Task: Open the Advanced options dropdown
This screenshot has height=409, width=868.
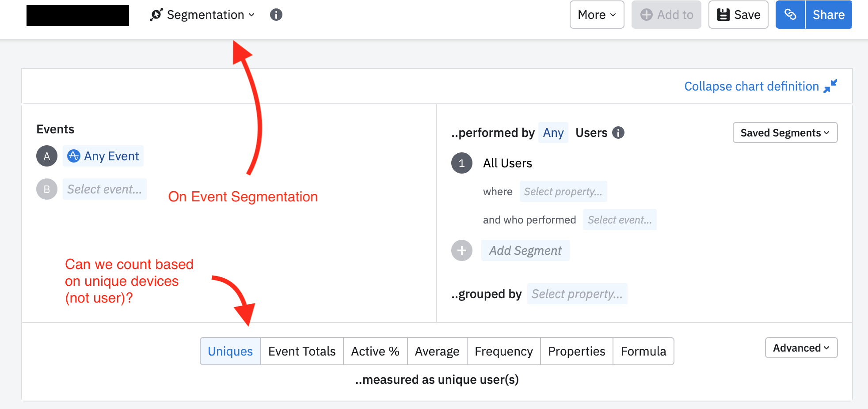Action: point(801,348)
